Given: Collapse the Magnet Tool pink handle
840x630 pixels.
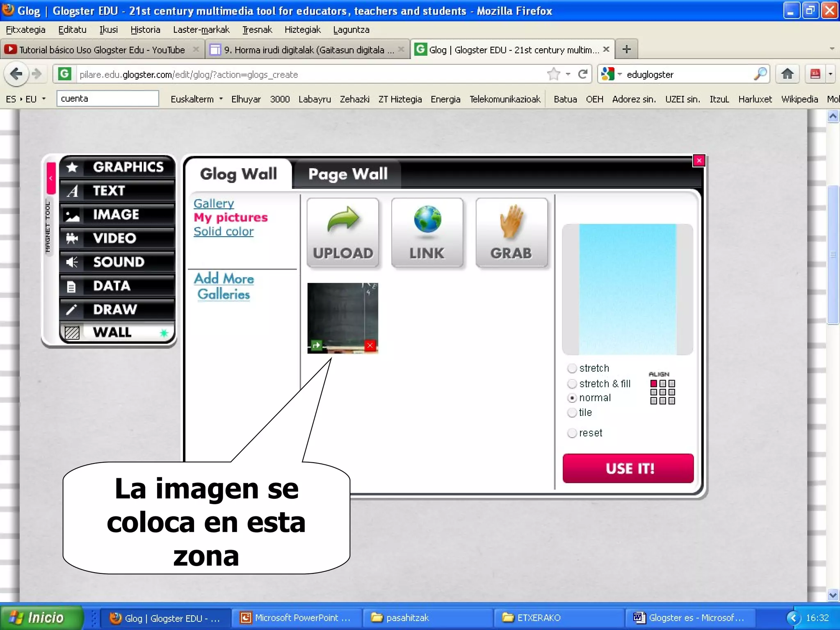Looking at the screenshot, I should click(51, 178).
